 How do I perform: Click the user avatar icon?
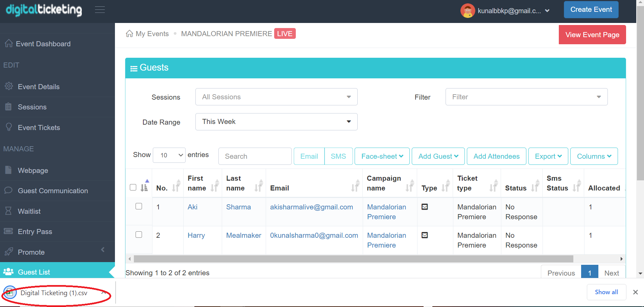(468, 11)
